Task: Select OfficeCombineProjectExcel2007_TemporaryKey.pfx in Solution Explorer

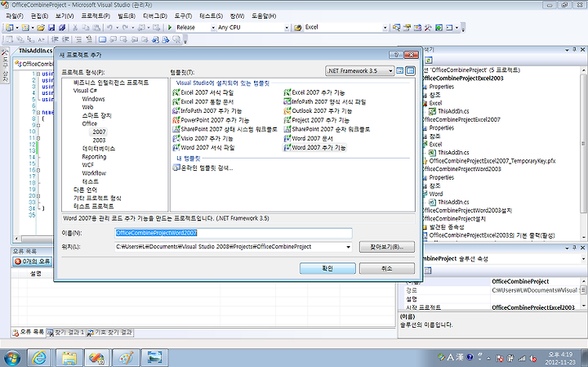Action: coord(492,160)
